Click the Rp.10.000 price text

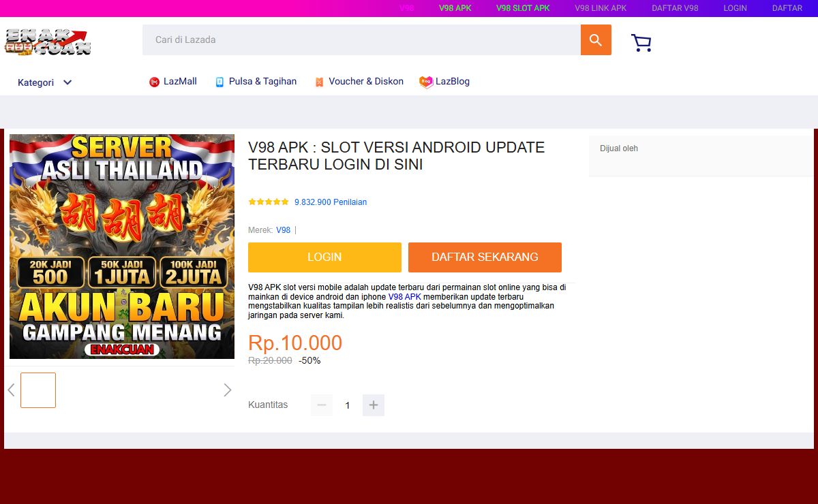coord(295,343)
